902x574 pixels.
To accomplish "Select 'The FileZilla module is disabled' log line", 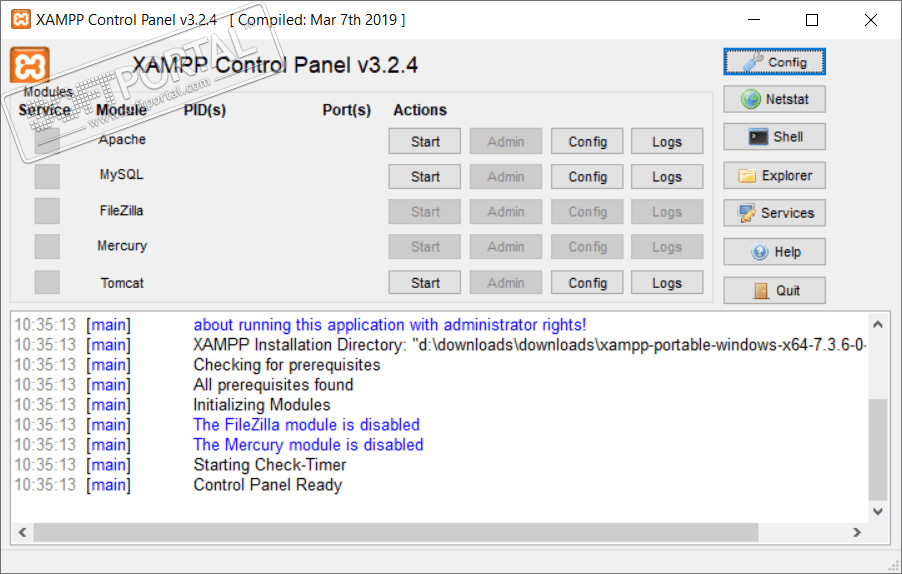I will [307, 425].
